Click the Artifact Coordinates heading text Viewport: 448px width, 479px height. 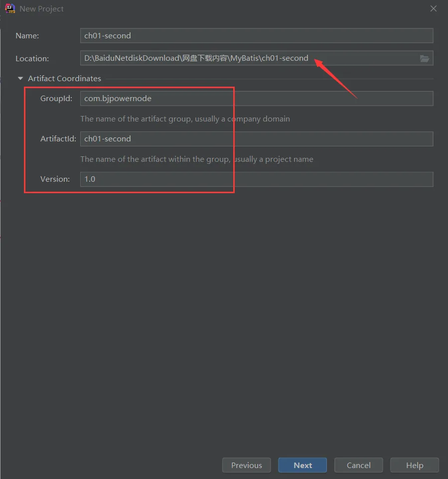[64, 79]
